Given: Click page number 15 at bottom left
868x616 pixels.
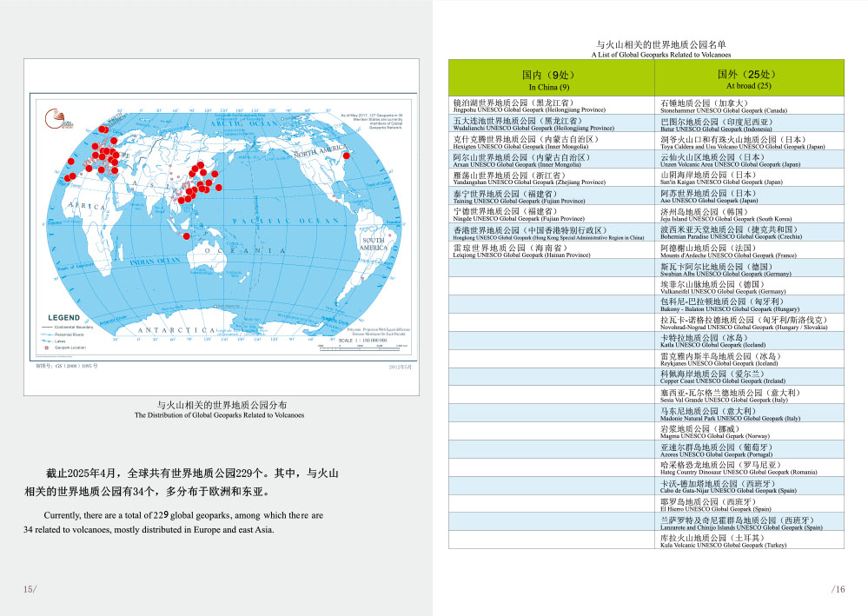Looking at the screenshot, I should (x=30, y=589).
